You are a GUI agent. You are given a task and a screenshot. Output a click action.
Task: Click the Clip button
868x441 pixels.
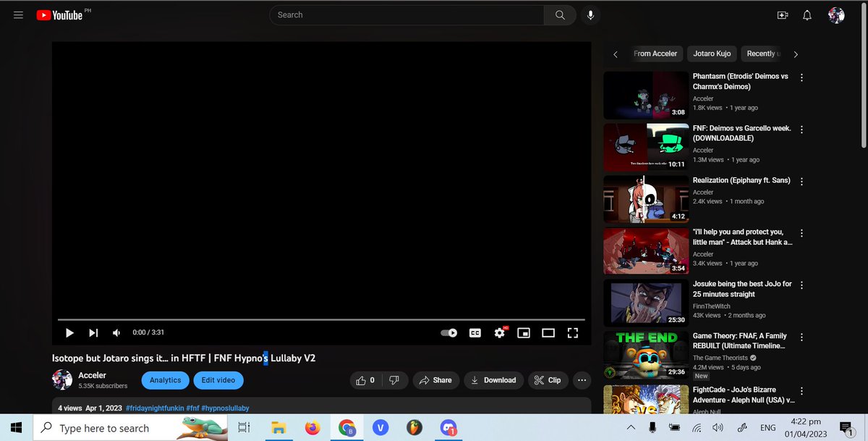coord(548,379)
